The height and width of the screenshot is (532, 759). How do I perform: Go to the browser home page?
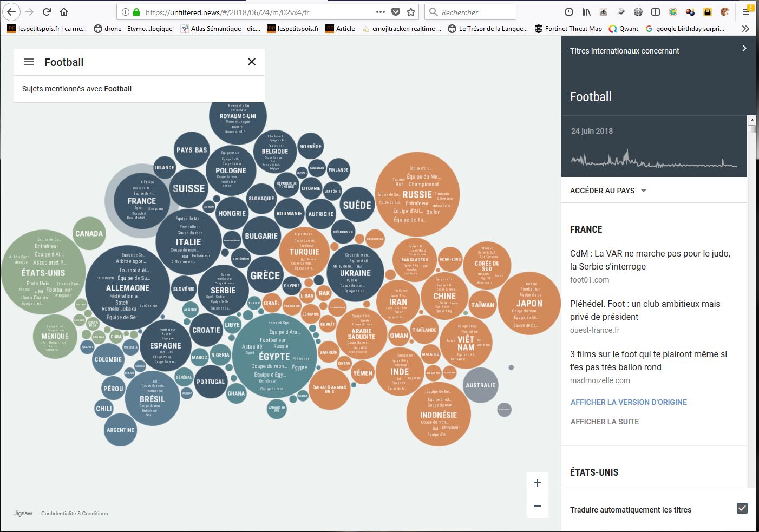[x=64, y=12]
